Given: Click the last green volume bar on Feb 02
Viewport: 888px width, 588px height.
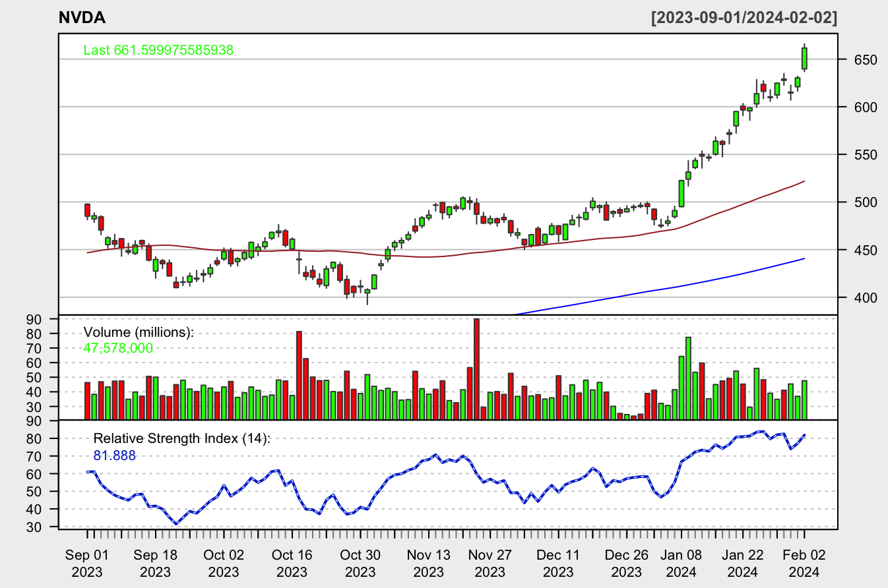Looking at the screenshot, I should [805, 400].
